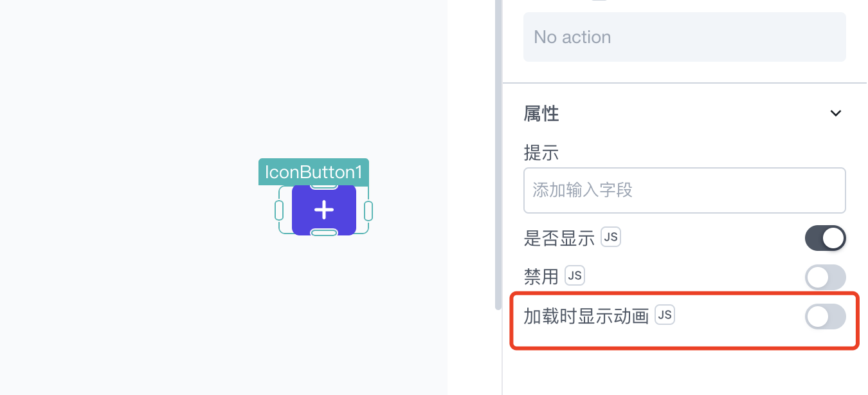Click the bottom resize handle of IconButton1
This screenshot has height=395, width=868.
pyautogui.click(x=324, y=232)
